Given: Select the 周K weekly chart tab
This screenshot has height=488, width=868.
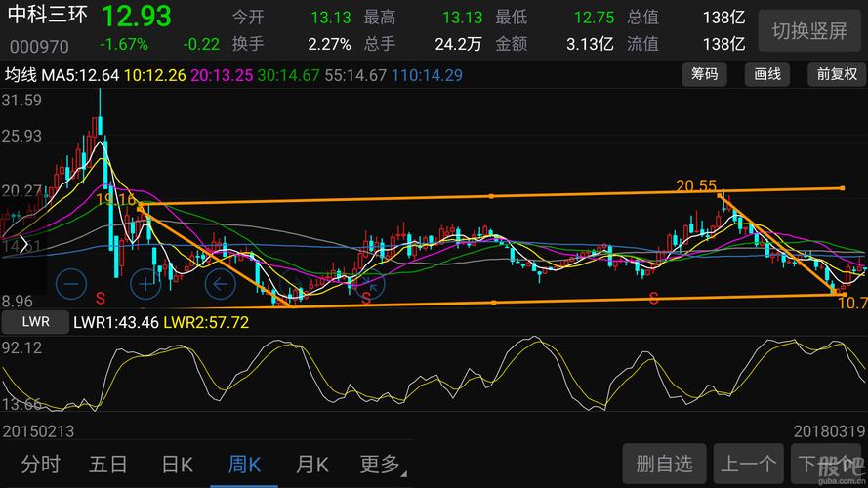Looking at the screenshot, I should [244, 465].
